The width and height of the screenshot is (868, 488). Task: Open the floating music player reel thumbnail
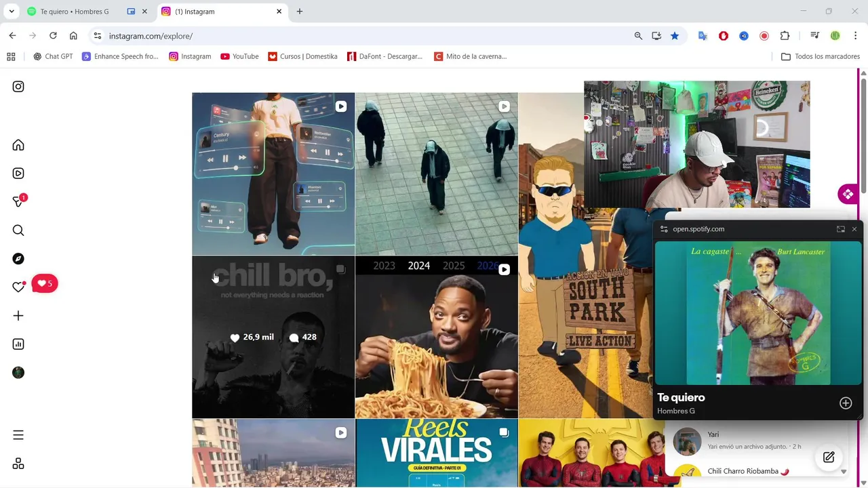273,174
